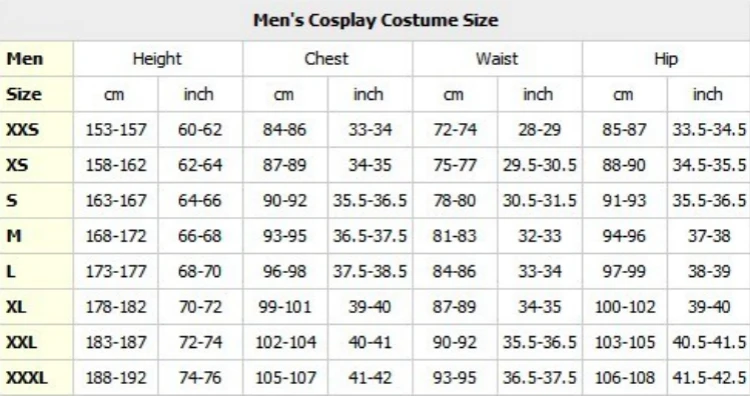750x396 pixels.
Task: Select the Chest column header
Action: click(327, 59)
